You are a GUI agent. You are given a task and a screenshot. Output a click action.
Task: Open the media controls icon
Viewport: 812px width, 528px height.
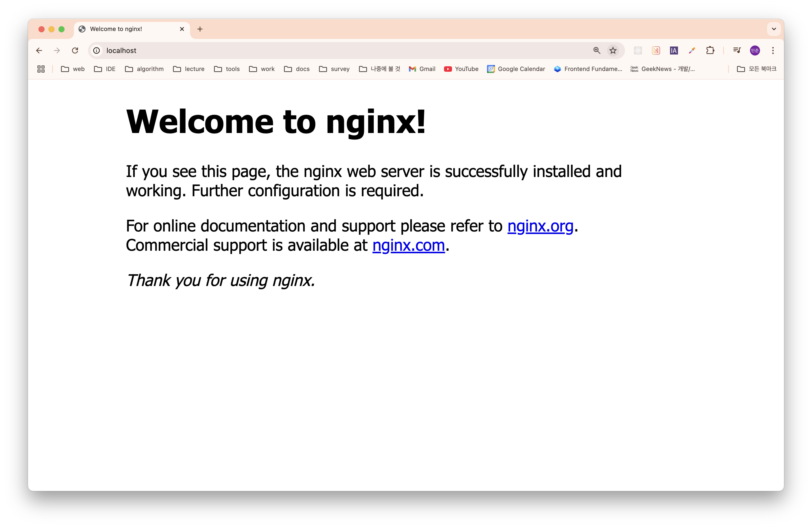click(736, 50)
